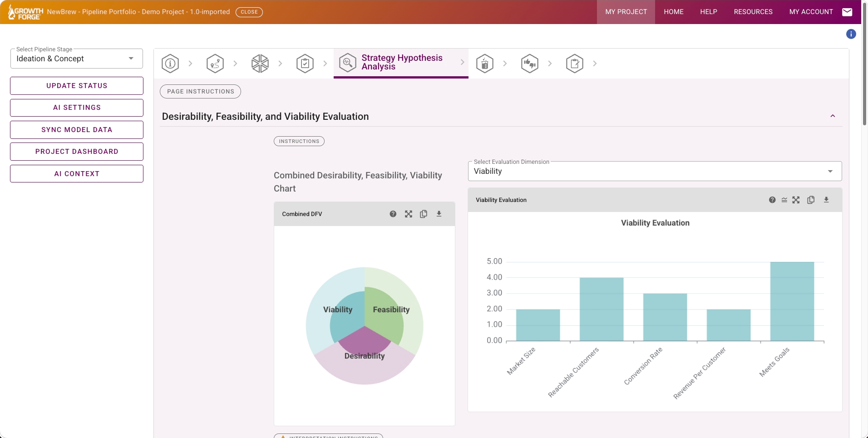This screenshot has height=438, width=868.
Task: Open the third pipeline step cube icon
Action: (260, 64)
